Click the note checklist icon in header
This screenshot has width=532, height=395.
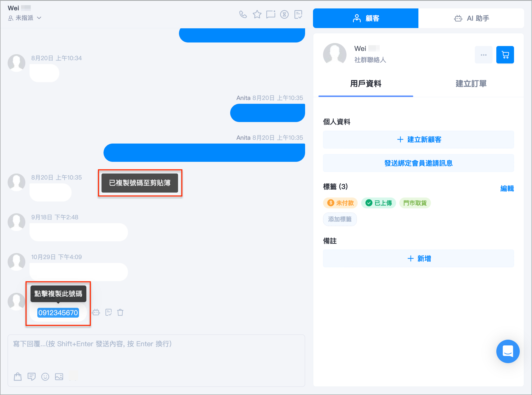298,14
